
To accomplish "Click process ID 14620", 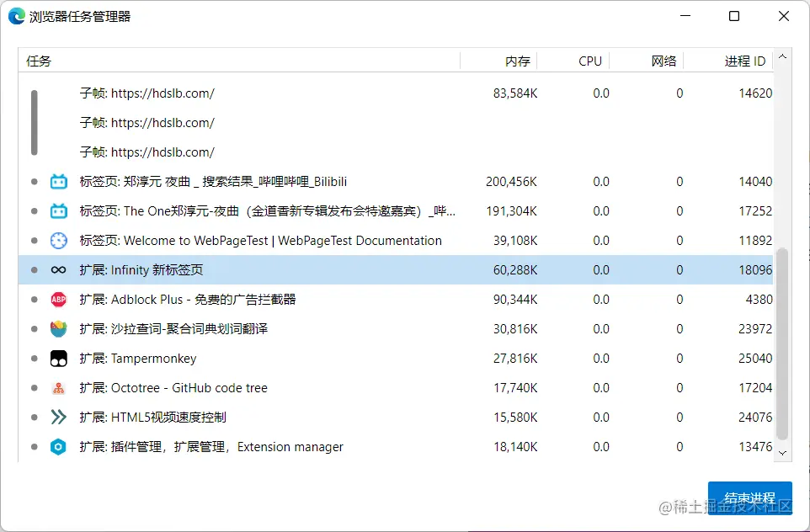I will (x=755, y=93).
